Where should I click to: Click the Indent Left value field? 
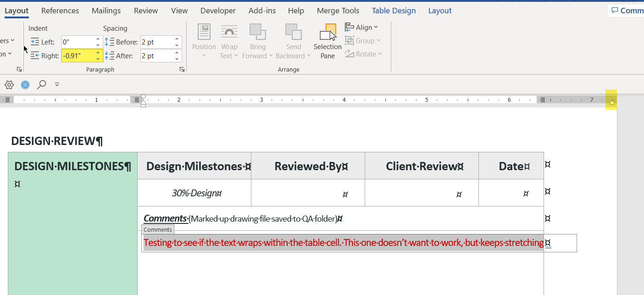click(x=78, y=42)
